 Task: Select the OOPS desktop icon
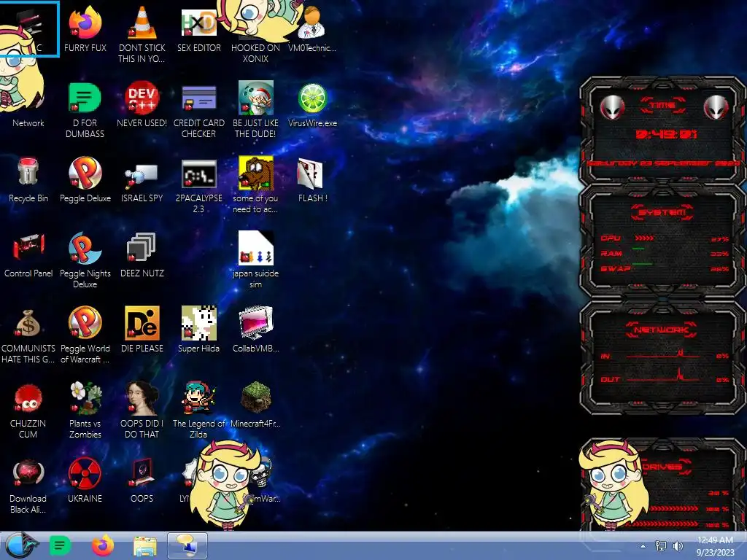coord(142,481)
